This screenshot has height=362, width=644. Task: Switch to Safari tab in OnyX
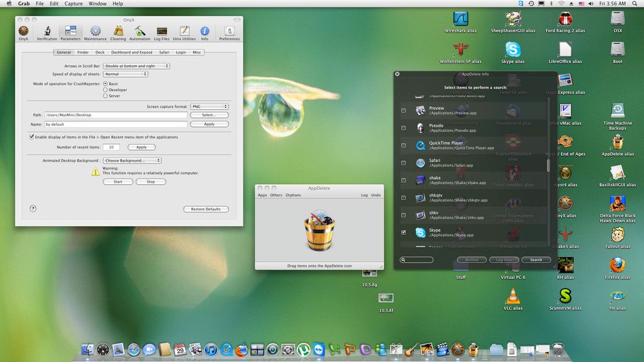point(164,52)
